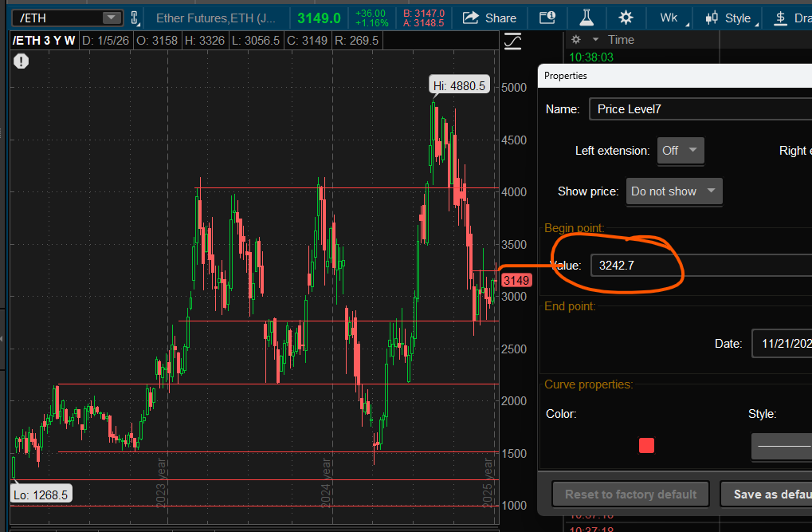The image size is (812, 532).
Task: Click the L: 3056.5 low value
Action: pyautogui.click(x=256, y=41)
